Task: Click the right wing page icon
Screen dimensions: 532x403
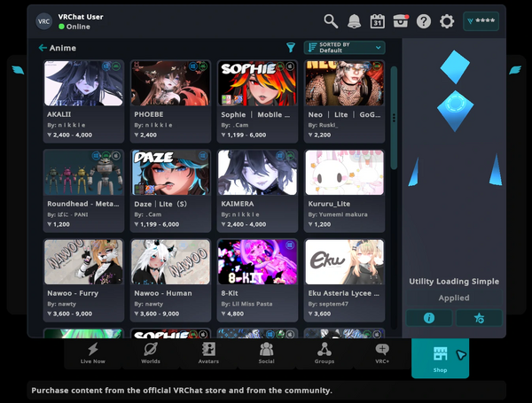Action: pyautogui.click(x=514, y=70)
